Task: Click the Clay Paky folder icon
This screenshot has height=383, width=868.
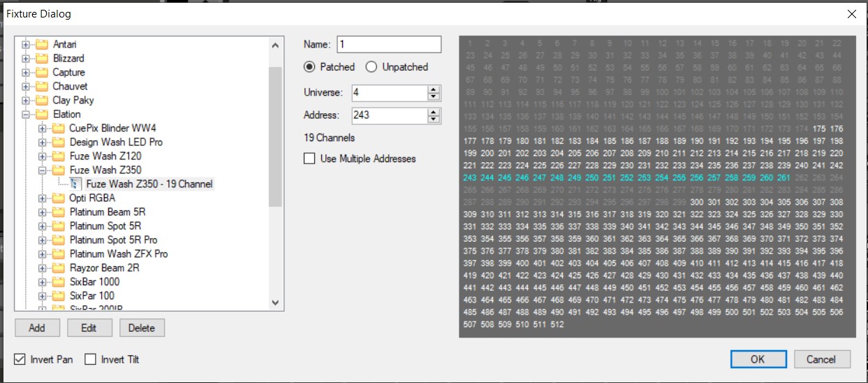Action: click(x=42, y=101)
